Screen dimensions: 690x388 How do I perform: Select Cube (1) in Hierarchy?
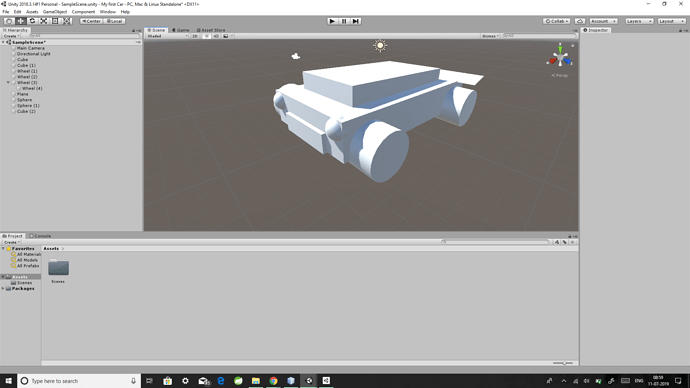click(x=26, y=65)
